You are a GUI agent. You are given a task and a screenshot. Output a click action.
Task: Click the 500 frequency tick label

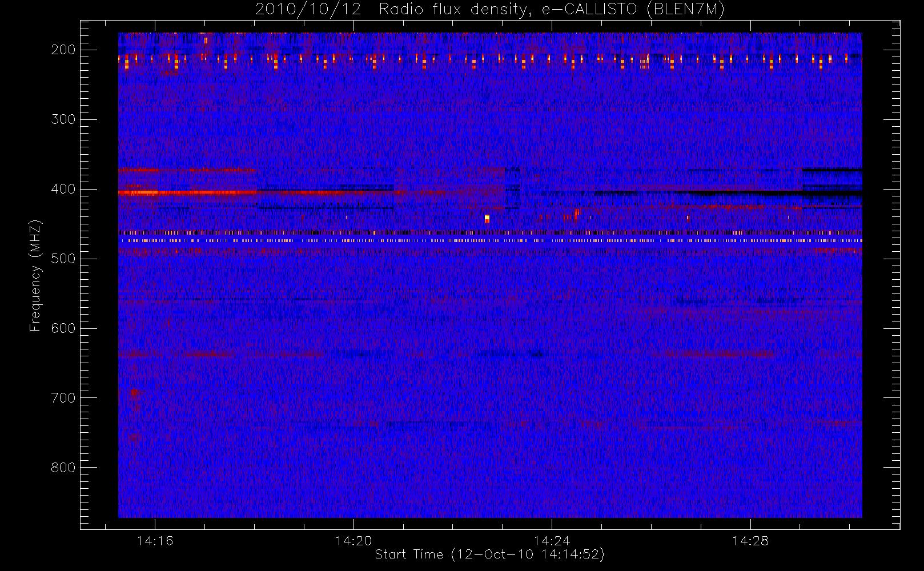coord(63,259)
